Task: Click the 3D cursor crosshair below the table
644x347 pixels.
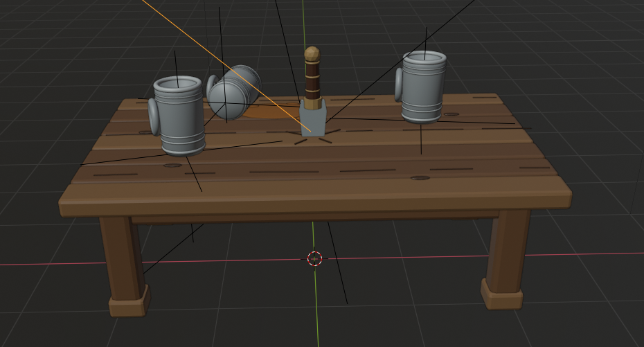Action: 315,259
